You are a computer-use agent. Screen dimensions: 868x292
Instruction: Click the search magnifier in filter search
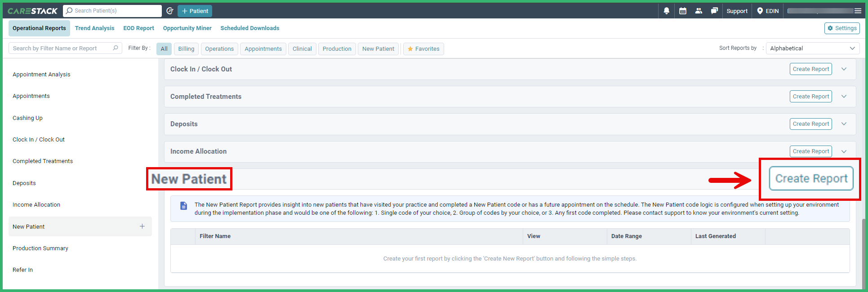pos(116,48)
